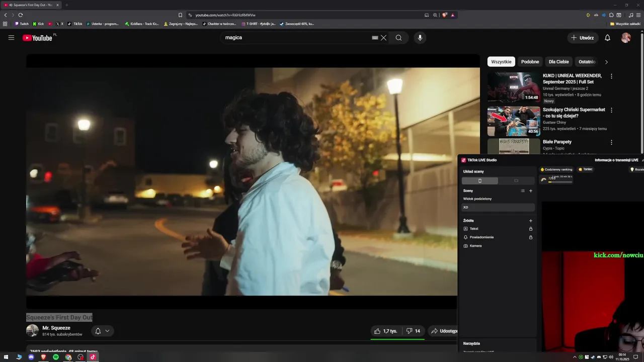
Task: Open the YouTube hamburger guide menu
Action: click(11, 38)
